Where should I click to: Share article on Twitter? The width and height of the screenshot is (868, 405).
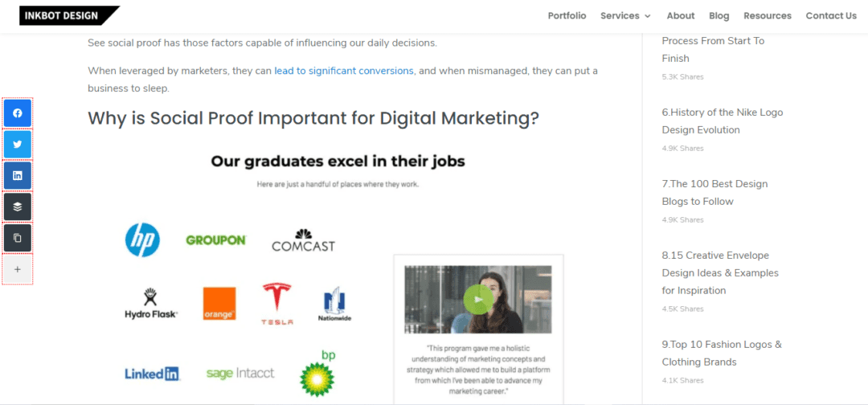18,145
